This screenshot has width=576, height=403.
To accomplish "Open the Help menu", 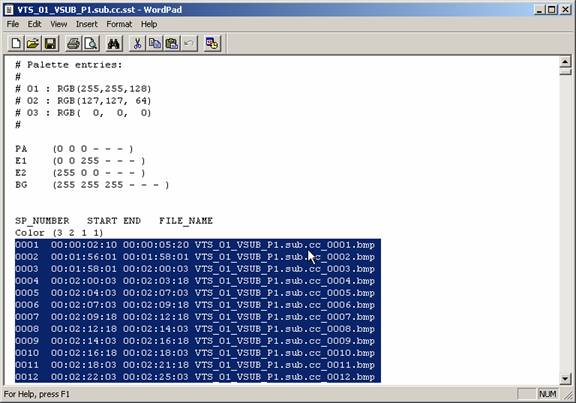I will (149, 24).
